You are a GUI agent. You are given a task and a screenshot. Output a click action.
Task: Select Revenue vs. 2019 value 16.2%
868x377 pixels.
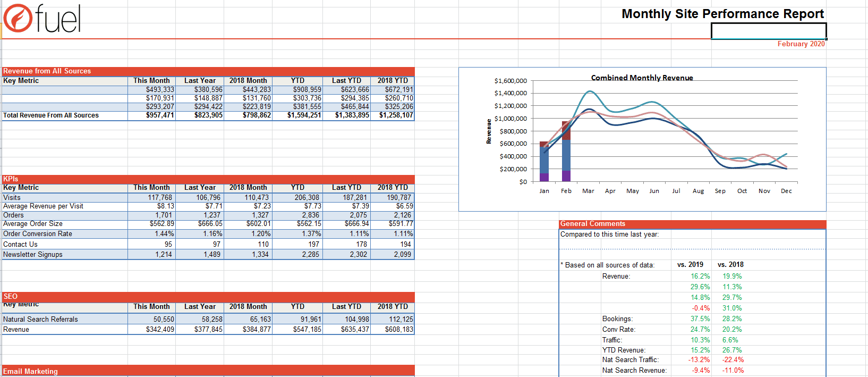pos(700,277)
